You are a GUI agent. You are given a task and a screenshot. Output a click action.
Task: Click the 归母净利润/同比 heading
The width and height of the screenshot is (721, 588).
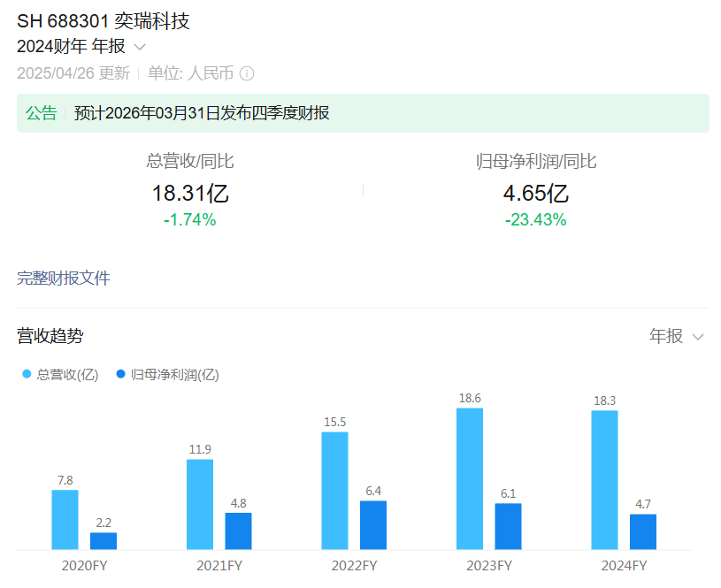pyautogui.click(x=536, y=161)
